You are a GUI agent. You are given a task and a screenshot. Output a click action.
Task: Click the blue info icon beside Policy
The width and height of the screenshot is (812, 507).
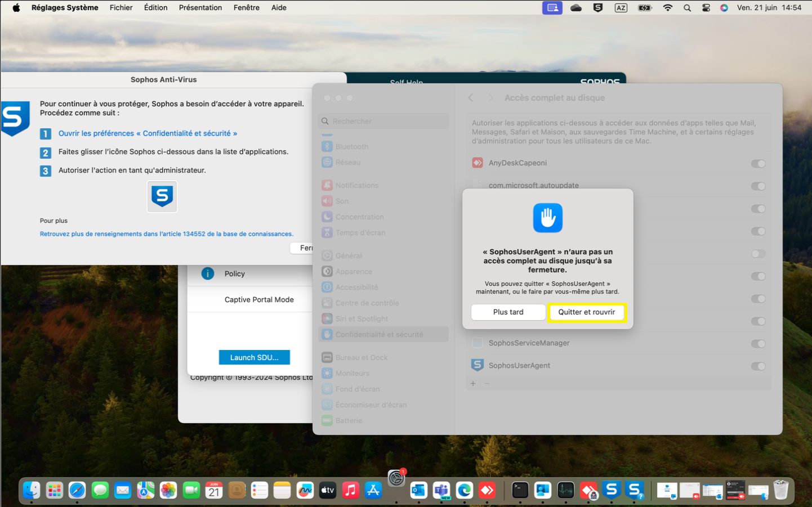[x=208, y=273]
